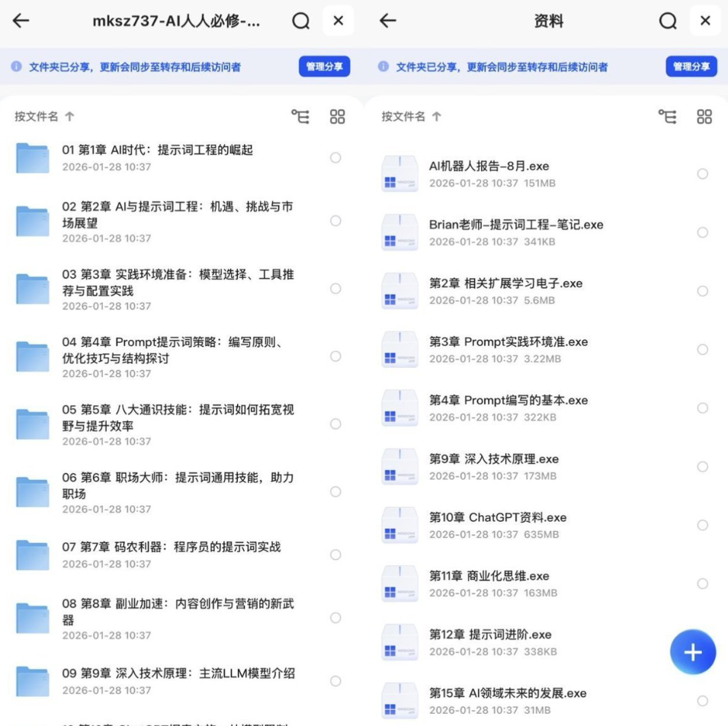Close the mksz737 folder panel

click(338, 21)
